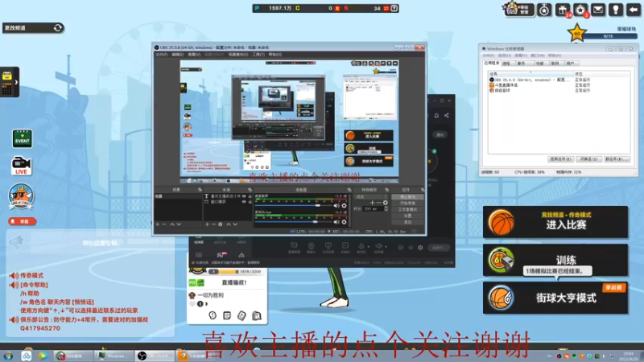Image resolution: width=644 pixels, height=362 pixels.
Task: Click the training 训练 mode button
Action: coord(555,260)
